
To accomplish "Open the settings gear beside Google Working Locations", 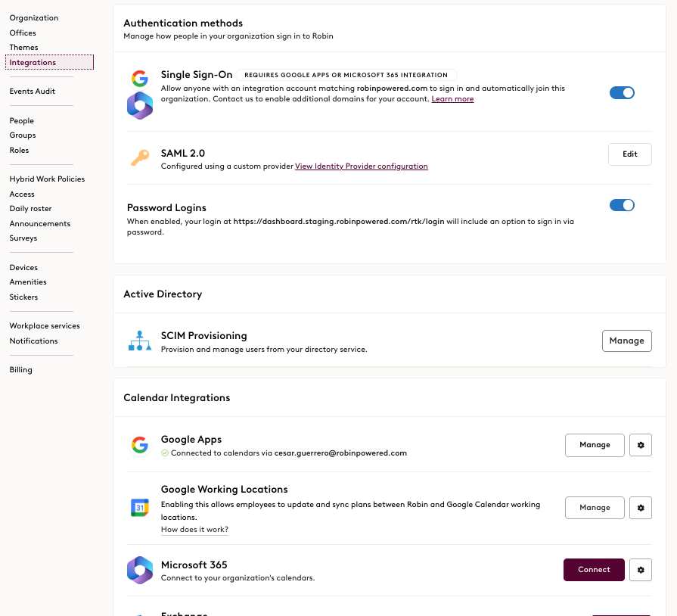I will point(641,508).
